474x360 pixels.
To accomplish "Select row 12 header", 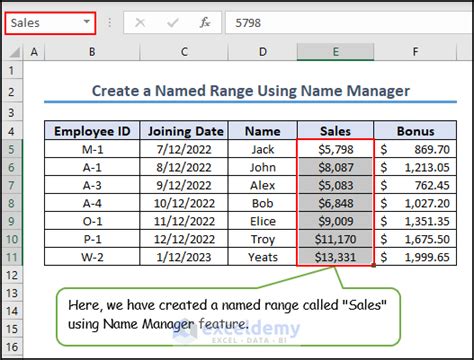I will [12, 275].
